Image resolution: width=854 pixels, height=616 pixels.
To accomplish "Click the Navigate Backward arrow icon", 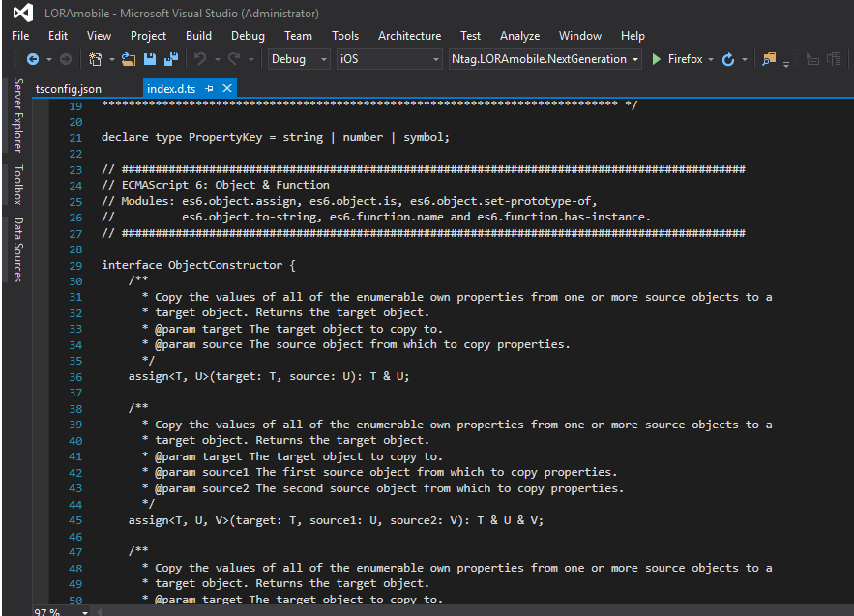I will [32, 58].
